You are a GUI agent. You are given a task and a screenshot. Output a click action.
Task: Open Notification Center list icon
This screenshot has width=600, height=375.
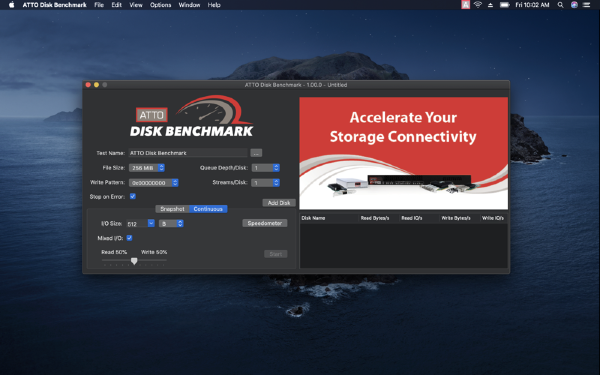click(x=587, y=5)
